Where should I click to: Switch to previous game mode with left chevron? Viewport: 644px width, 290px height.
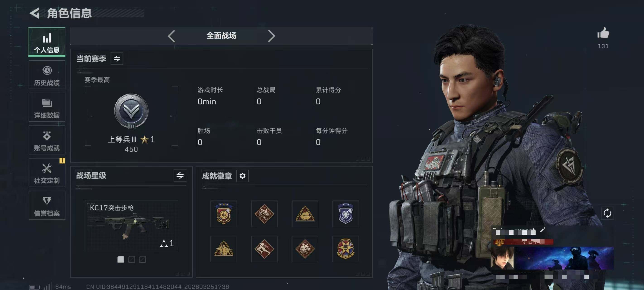pos(171,36)
